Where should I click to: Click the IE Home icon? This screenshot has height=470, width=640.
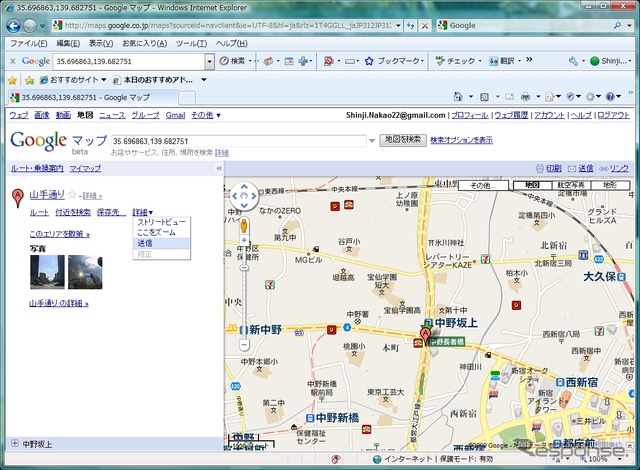coord(458,97)
